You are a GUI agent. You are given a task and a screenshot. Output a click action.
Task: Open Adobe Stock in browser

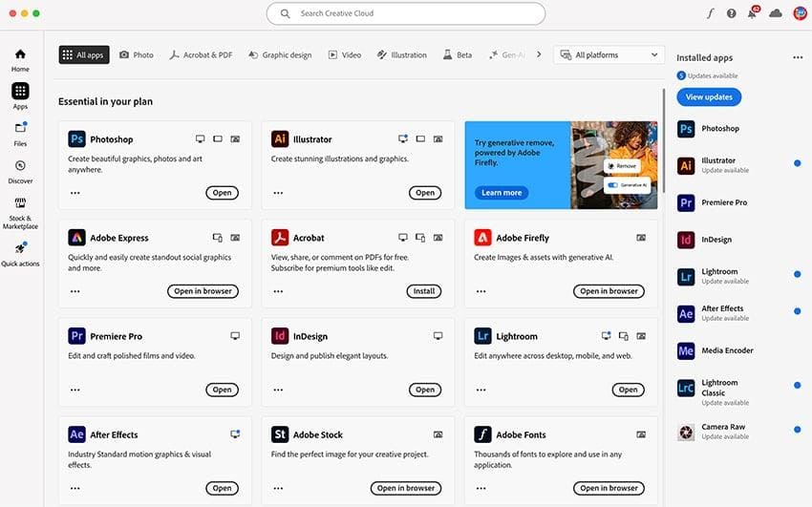pos(406,488)
